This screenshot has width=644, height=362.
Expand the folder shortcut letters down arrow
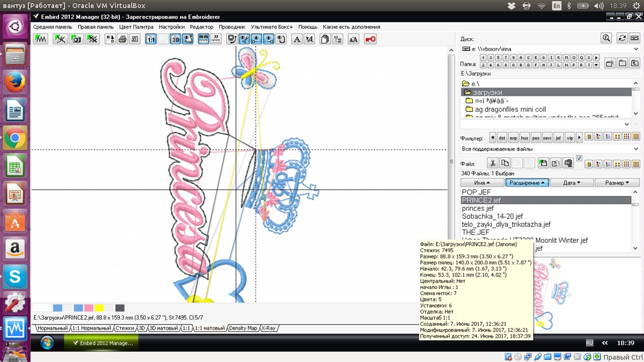tap(596, 65)
